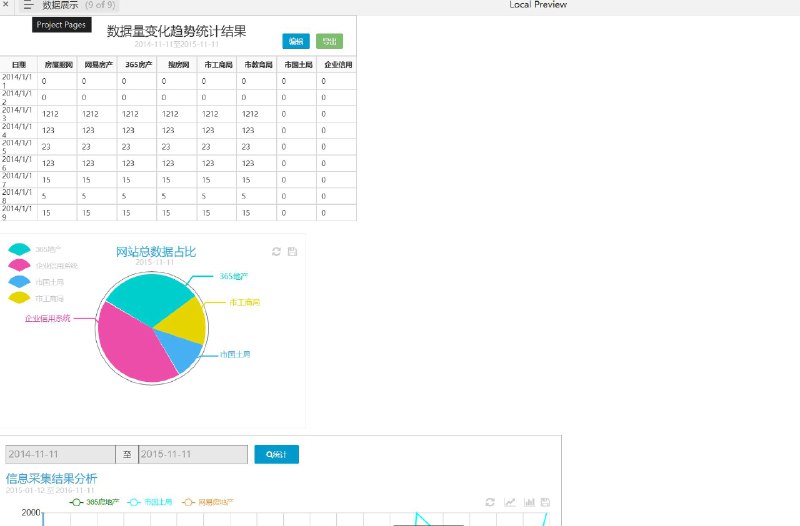Toggle 365房地产 line series legend
800x526 pixels.
point(94,502)
